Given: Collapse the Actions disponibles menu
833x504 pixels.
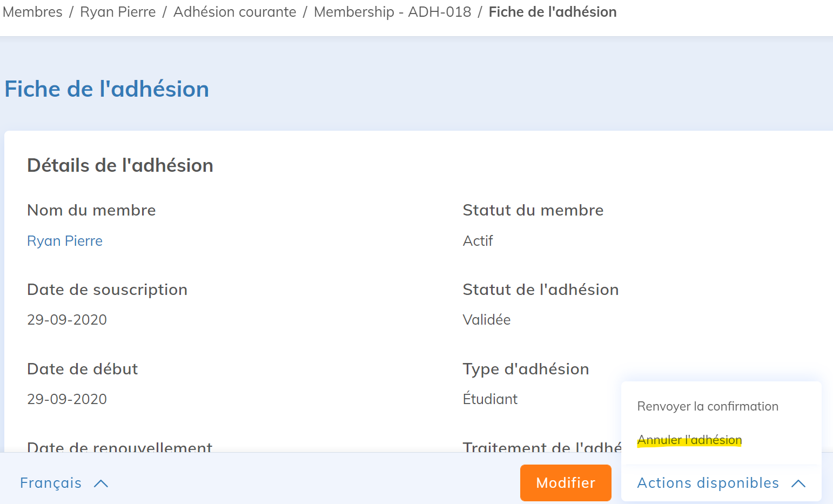Looking at the screenshot, I should pos(708,483).
